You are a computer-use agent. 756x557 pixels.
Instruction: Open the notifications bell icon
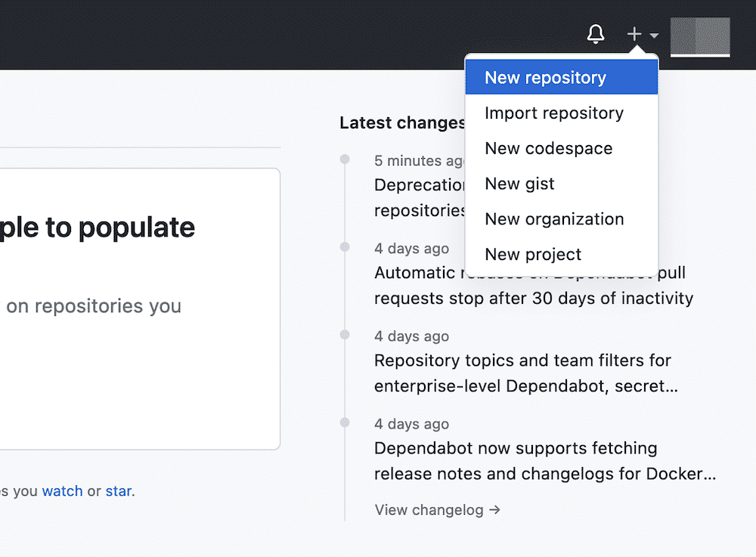[596, 34]
